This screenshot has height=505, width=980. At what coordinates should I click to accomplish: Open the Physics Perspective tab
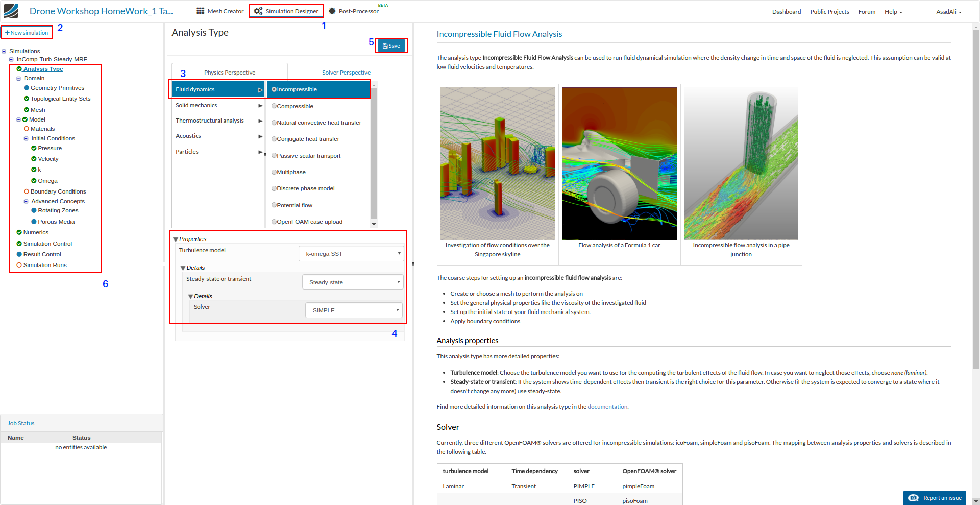[x=230, y=73]
